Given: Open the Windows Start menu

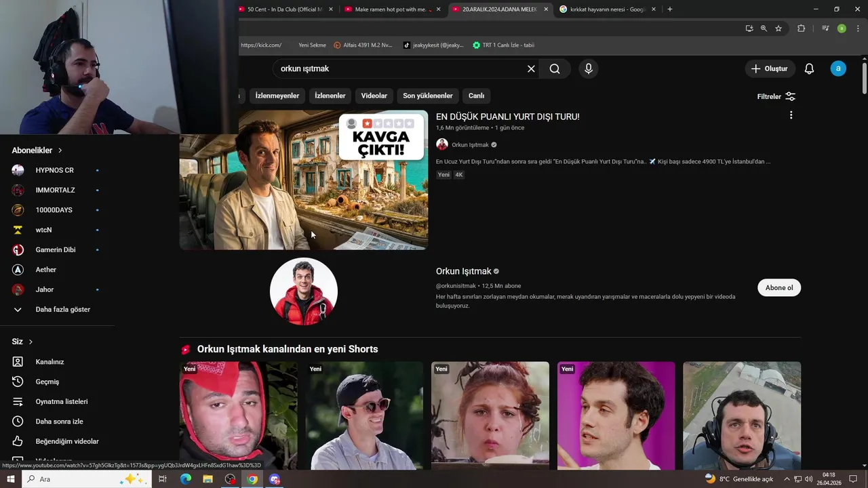Looking at the screenshot, I should (x=11, y=479).
